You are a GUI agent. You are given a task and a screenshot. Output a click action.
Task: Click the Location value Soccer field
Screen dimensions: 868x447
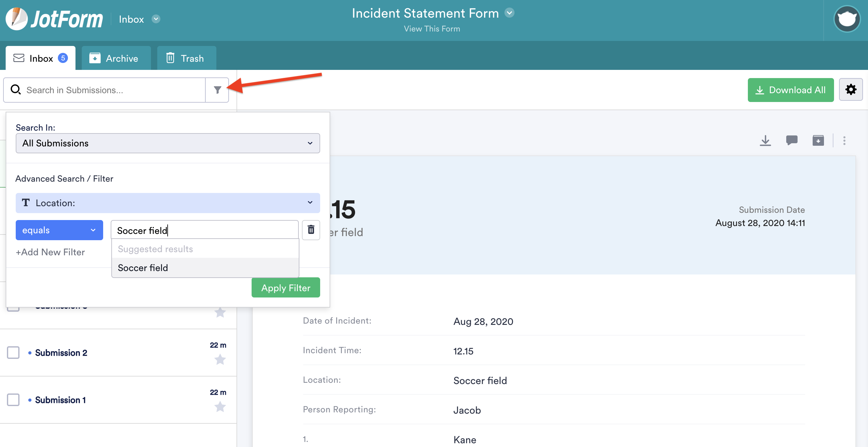(x=480, y=381)
